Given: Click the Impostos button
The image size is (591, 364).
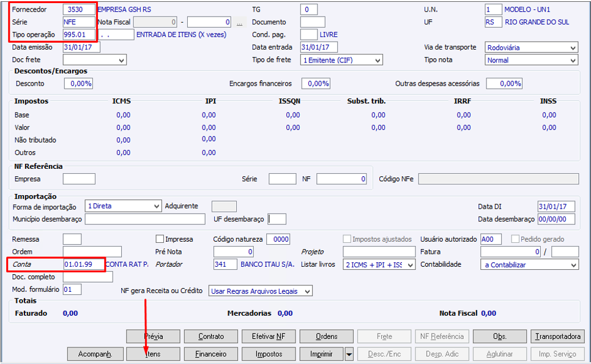Looking at the screenshot, I should (269, 354).
